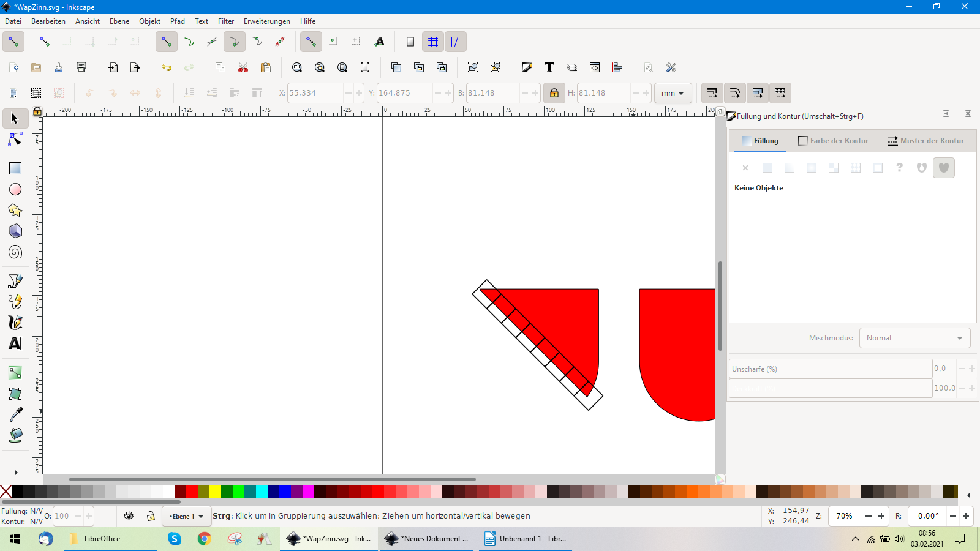Image resolution: width=980 pixels, height=551 pixels.
Task: Select the Node editing tool
Action: [15, 140]
